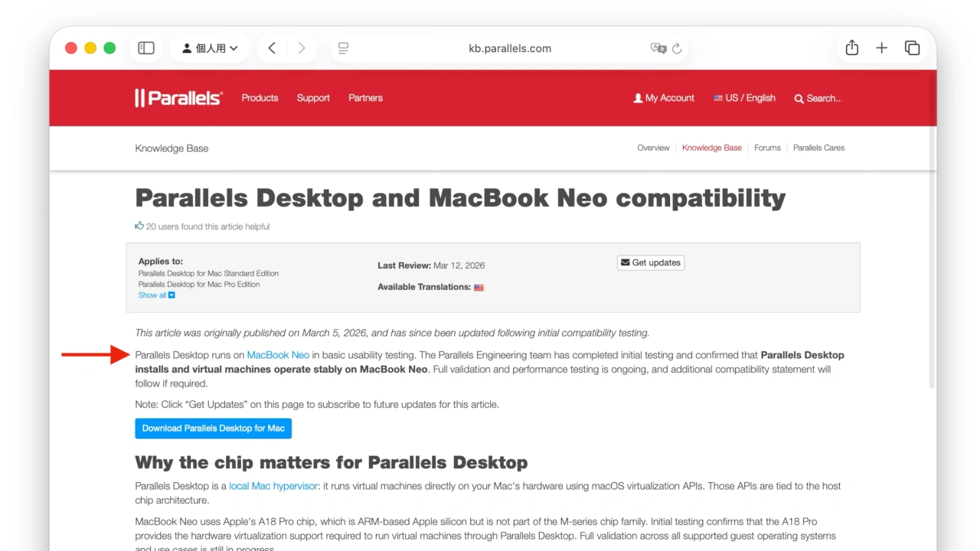Click the US flag next to Available Translations
This screenshot has width=980, height=551.
[x=479, y=287]
